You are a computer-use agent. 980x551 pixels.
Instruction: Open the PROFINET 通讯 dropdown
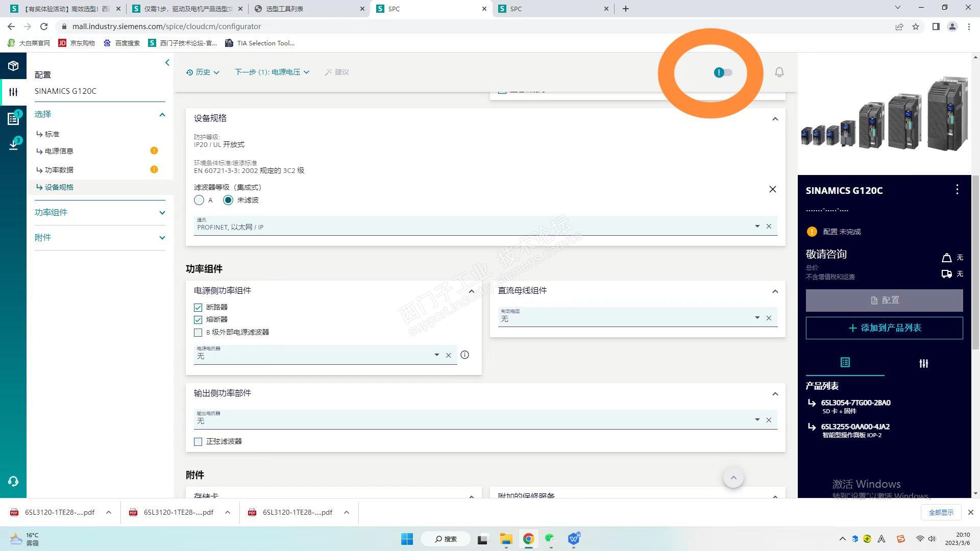pyautogui.click(x=757, y=226)
